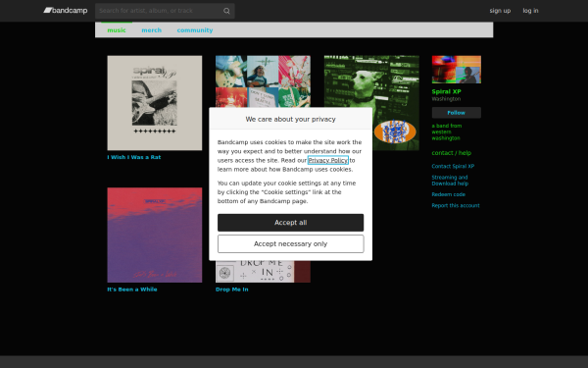Click the Bandcamp logo
This screenshot has width=588, height=368.
[x=66, y=11]
